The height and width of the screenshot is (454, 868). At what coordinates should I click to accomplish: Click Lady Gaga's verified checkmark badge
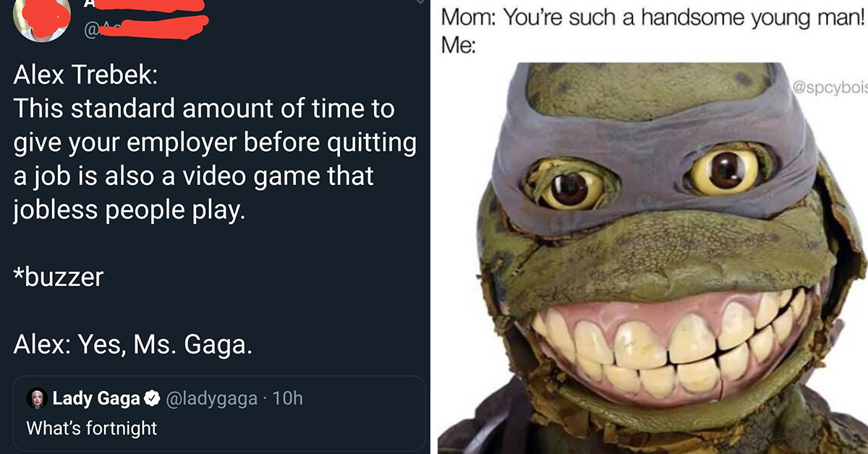point(153,398)
